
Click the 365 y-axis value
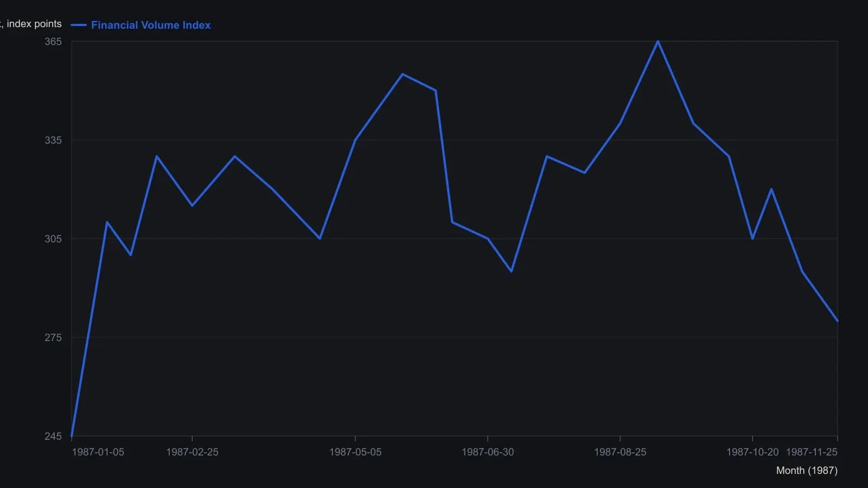(x=53, y=42)
